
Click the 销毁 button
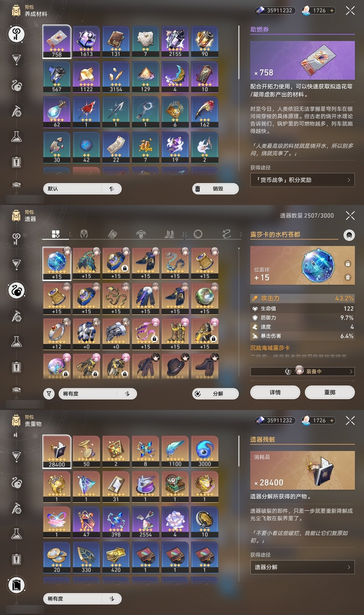[x=216, y=189]
